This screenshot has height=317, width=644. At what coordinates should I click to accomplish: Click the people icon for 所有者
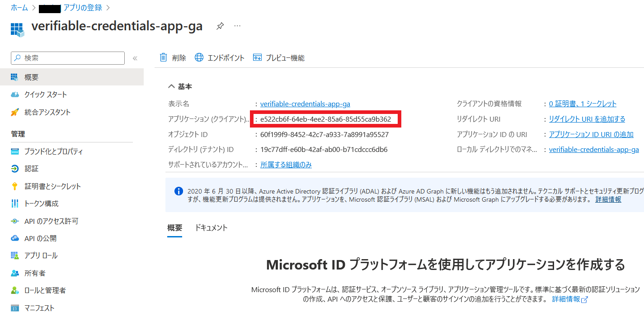pos(15,273)
